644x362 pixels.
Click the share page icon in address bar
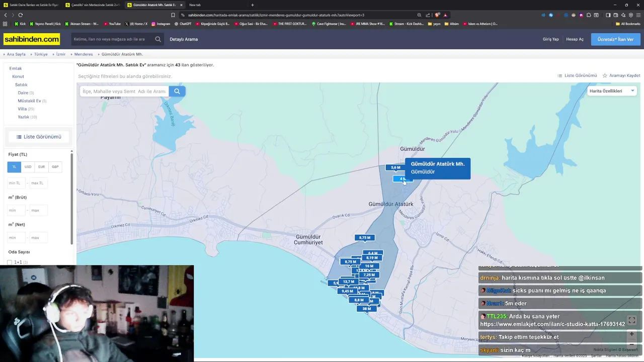[x=428, y=15]
